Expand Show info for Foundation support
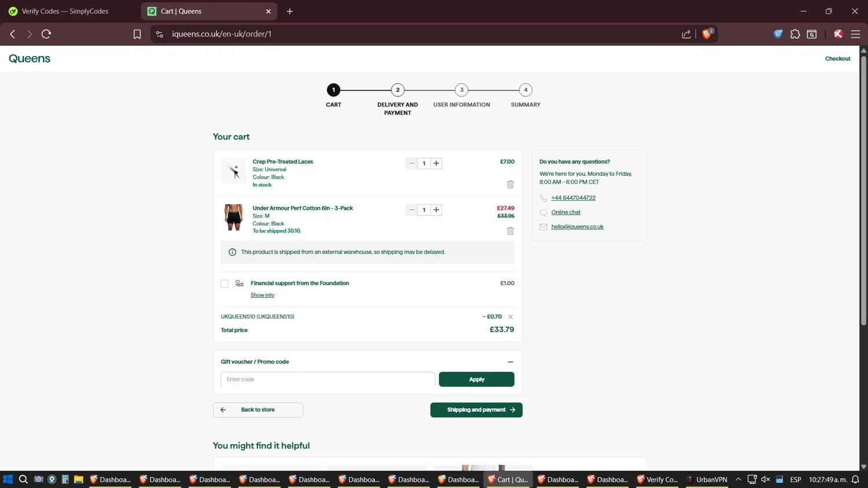Image resolution: width=868 pixels, height=488 pixels. (x=262, y=295)
